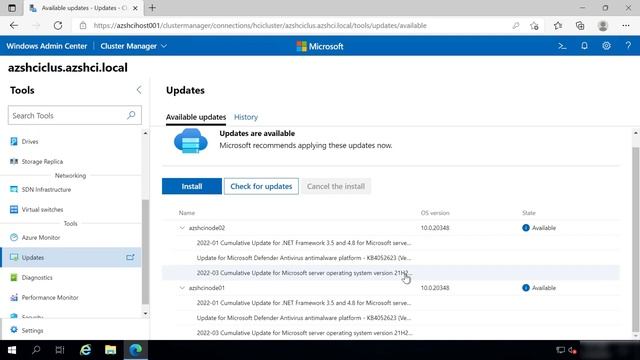Open taskbar search
The height and width of the screenshot is (360, 640).
36,350
